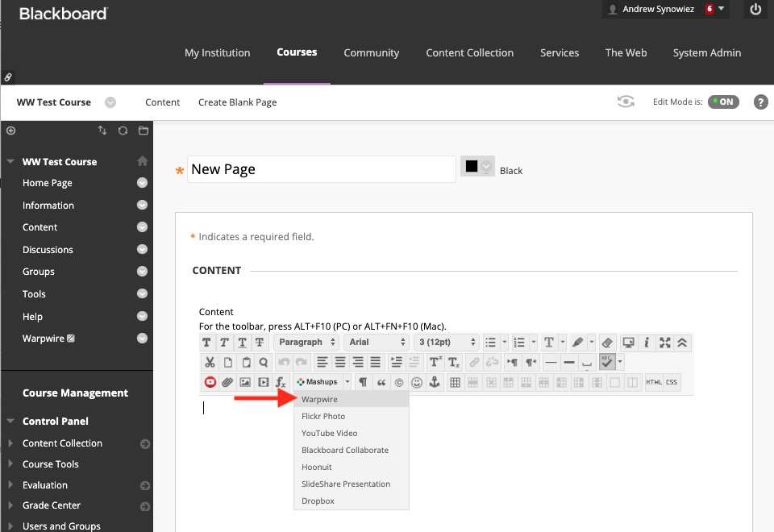Toggle editor fullscreen mode

click(x=665, y=342)
